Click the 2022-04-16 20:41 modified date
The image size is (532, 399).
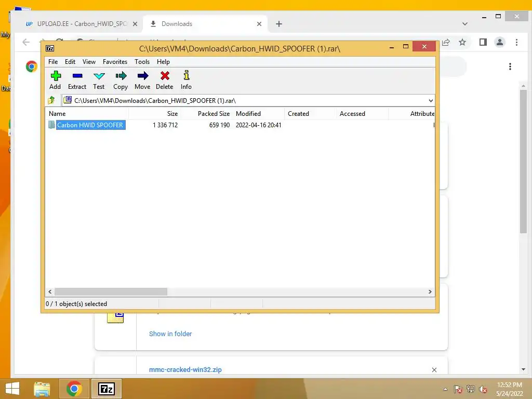click(259, 125)
